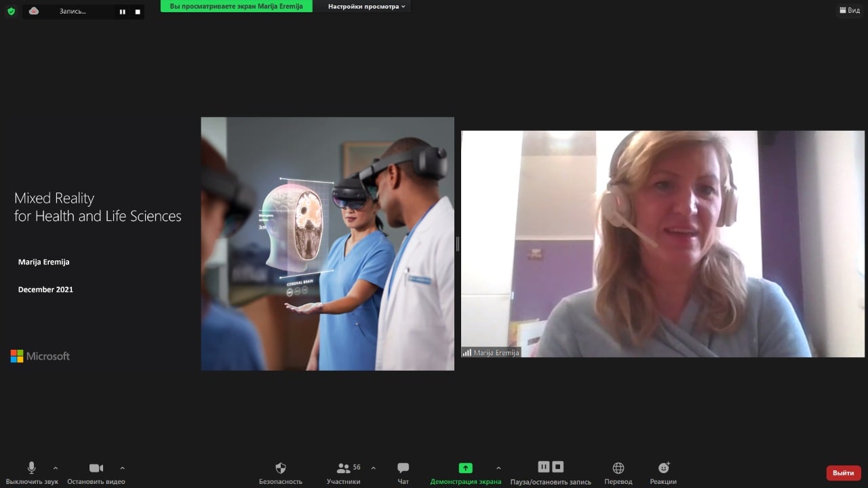Open the green encryption shield info

pyautogui.click(x=11, y=11)
